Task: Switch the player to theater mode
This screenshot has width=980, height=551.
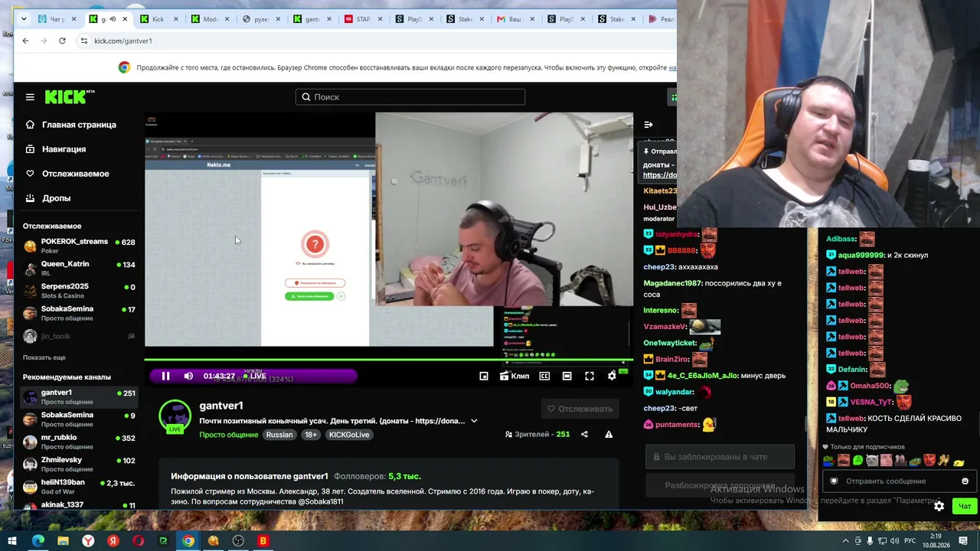Action: (x=567, y=376)
